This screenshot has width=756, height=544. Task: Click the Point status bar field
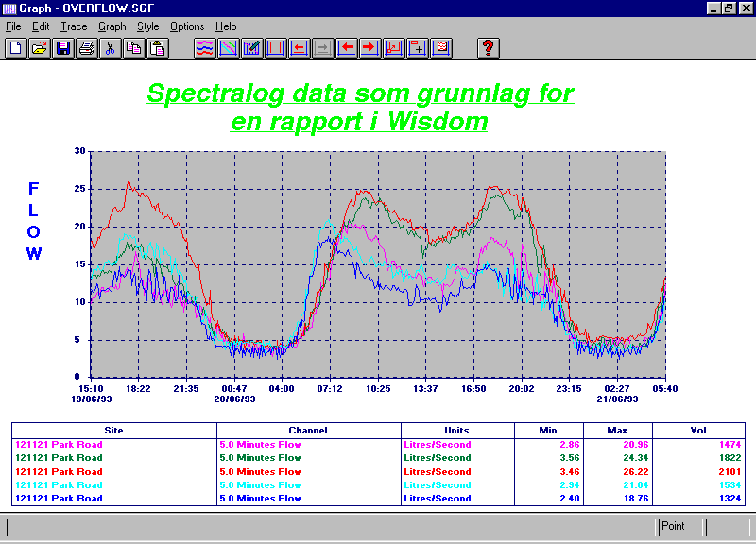(680, 526)
